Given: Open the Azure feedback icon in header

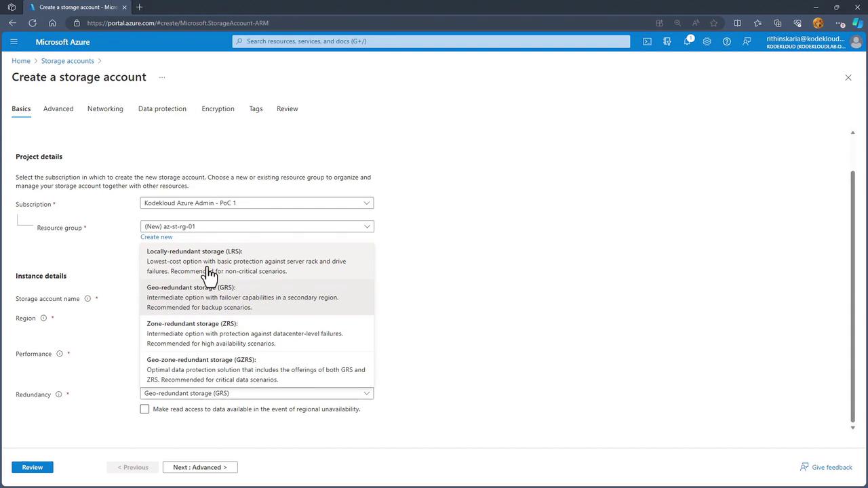Looking at the screenshot, I should [x=747, y=41].
